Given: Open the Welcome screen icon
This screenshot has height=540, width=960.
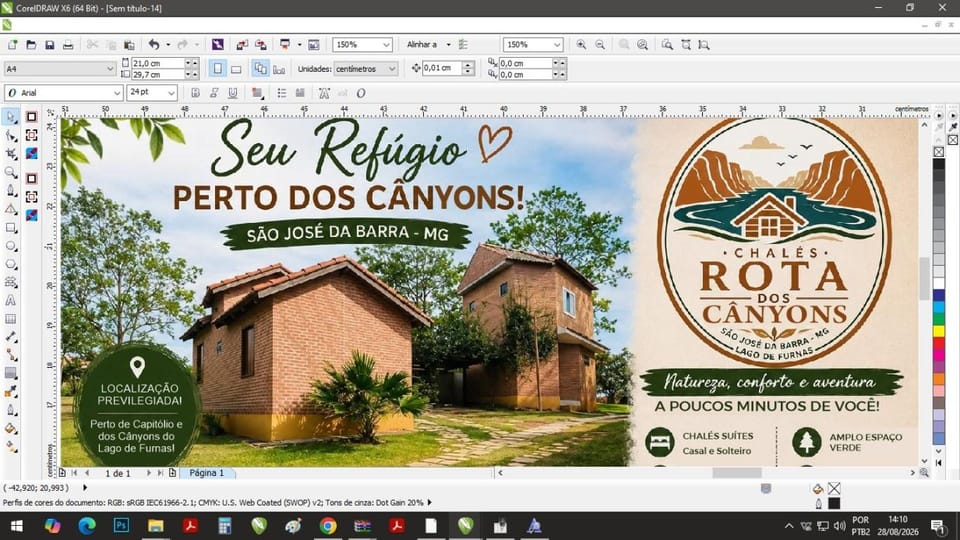Looking at the screenshot, I should (313, 45).
